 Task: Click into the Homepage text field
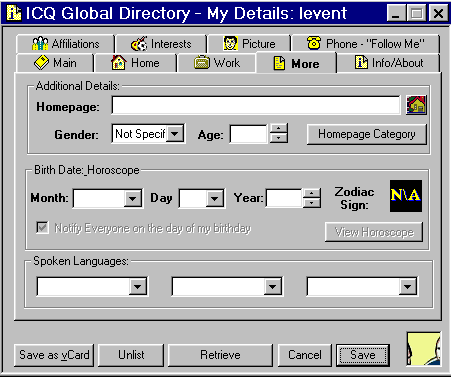tap(256, 105)
